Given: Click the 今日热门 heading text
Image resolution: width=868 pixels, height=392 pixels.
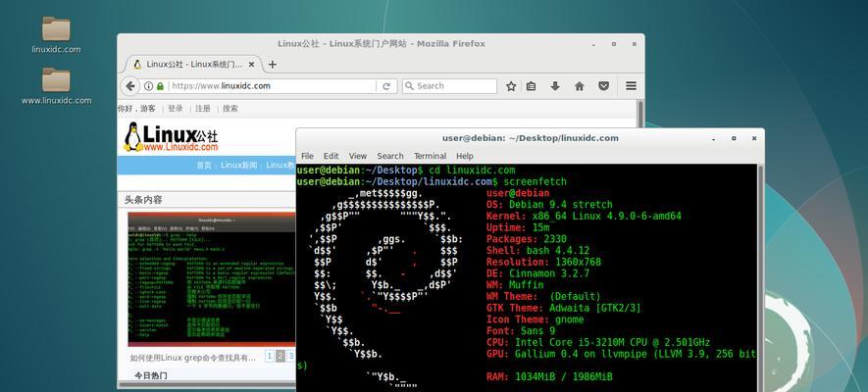Looking at the screenshot, I should 151,376.
